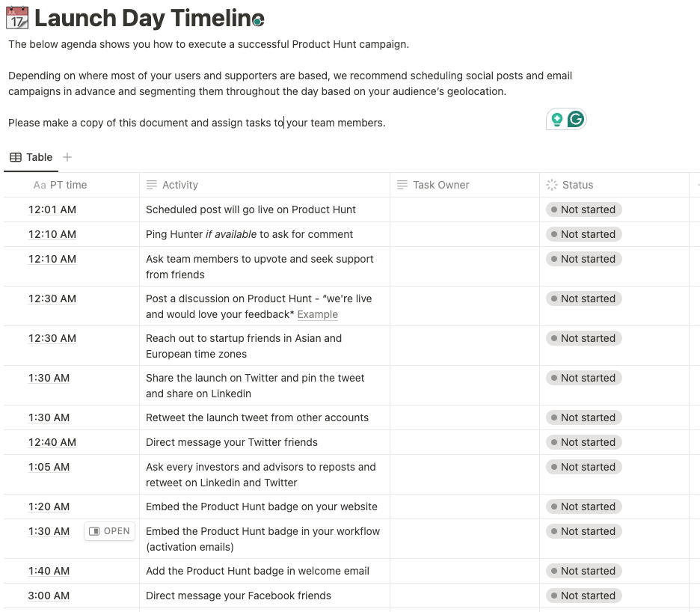
Task: Click the calendar page icon beside the title
Action: 17,18
